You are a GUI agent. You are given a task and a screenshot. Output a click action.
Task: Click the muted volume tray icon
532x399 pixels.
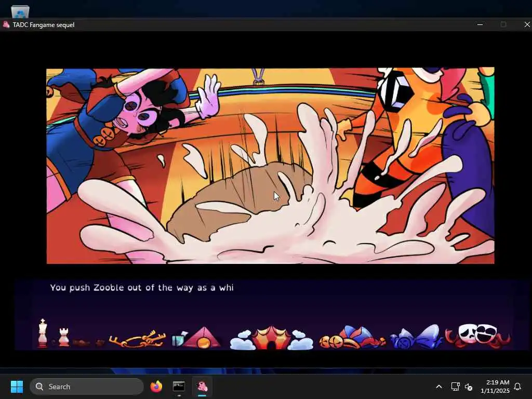pyautogui.click(x=469, y=387)
